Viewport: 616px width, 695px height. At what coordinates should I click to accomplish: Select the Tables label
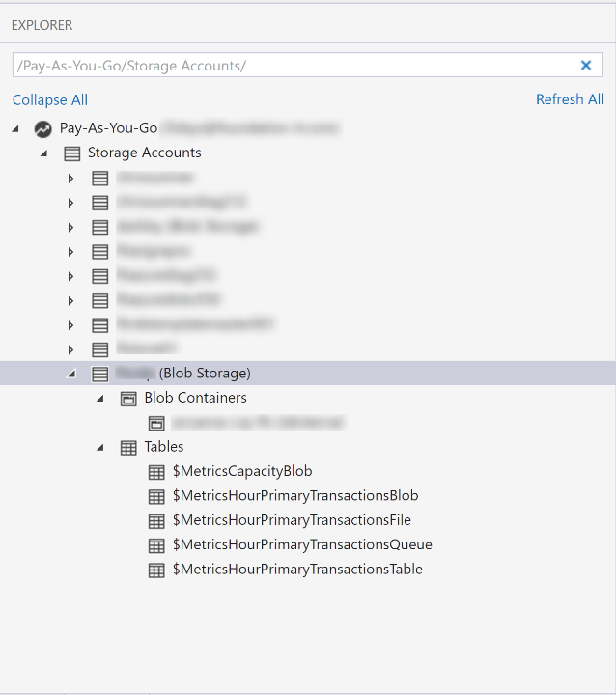pyautogui.click(x=163, y=446)
